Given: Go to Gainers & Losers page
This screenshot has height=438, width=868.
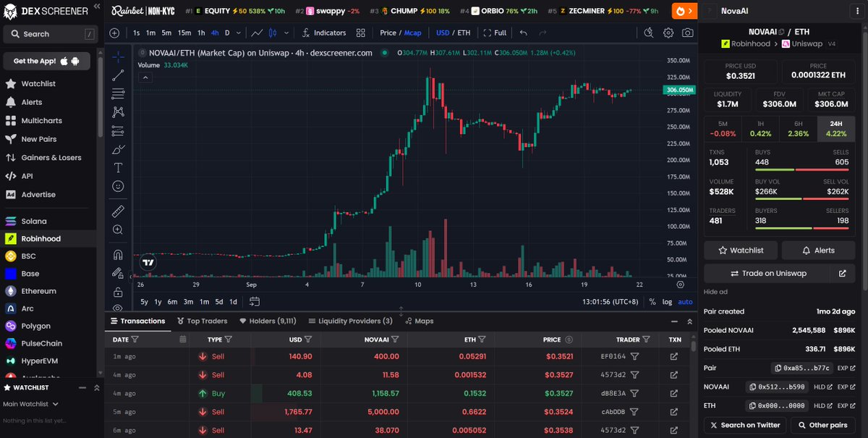Looking at the screenshot, I should tap(49, 158).
